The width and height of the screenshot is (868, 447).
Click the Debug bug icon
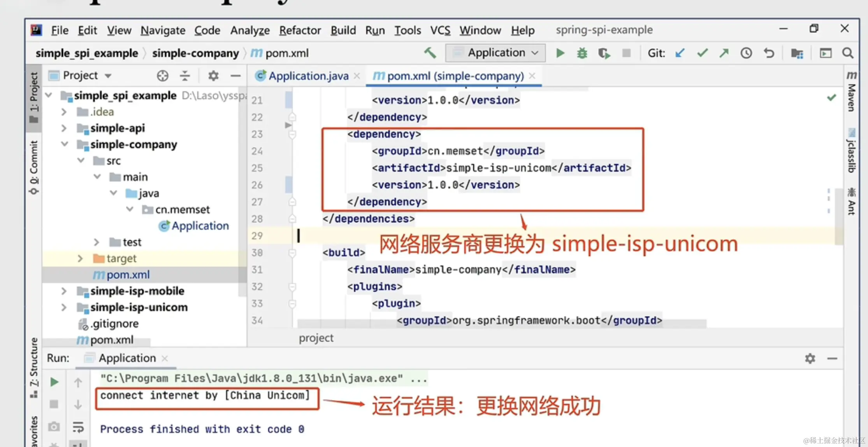pyautogui.click(x=582, y=53)
